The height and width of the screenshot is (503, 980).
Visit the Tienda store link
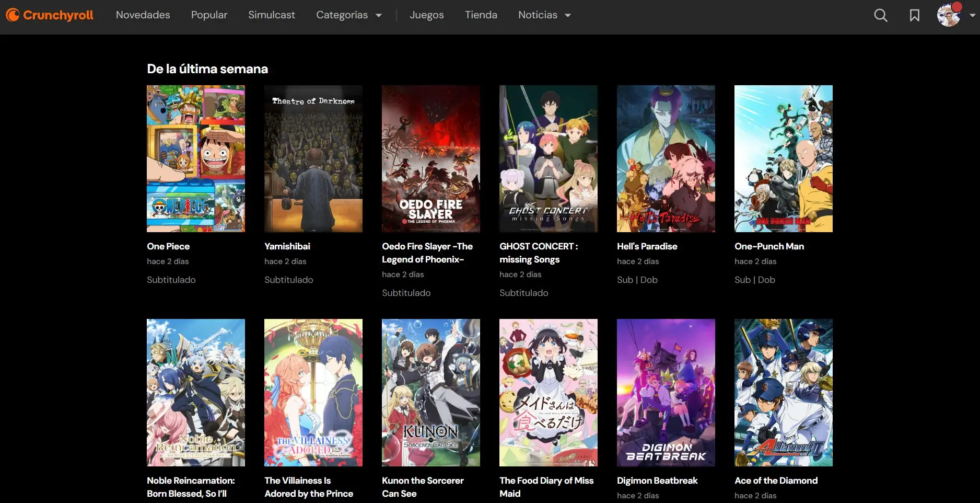point(481,15)
